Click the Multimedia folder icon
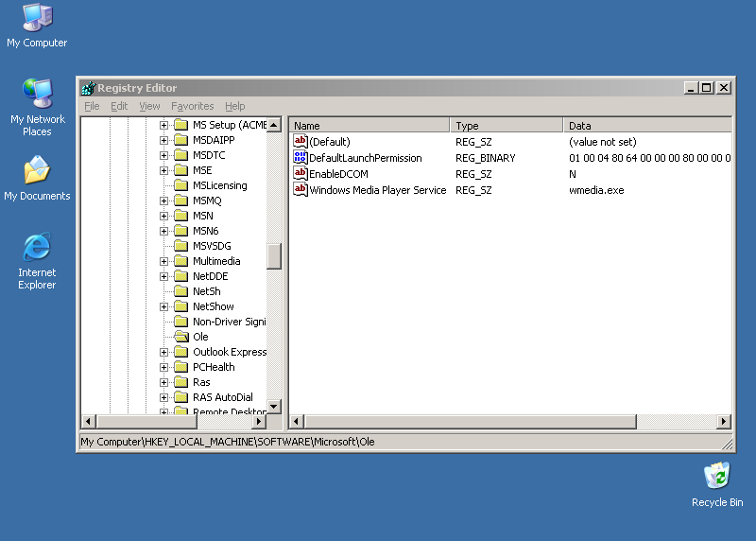This screenshot has height=541, width=756. click(180, 261)
